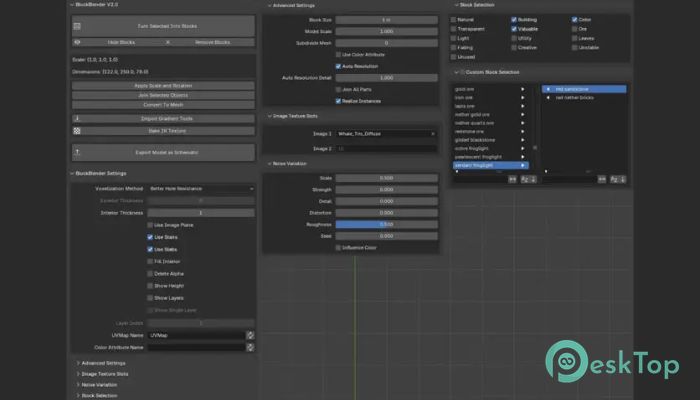Click the X icon beside Remove Blocks
The image size is (700, 400).
pyautogui.click(x=168, y=42)
